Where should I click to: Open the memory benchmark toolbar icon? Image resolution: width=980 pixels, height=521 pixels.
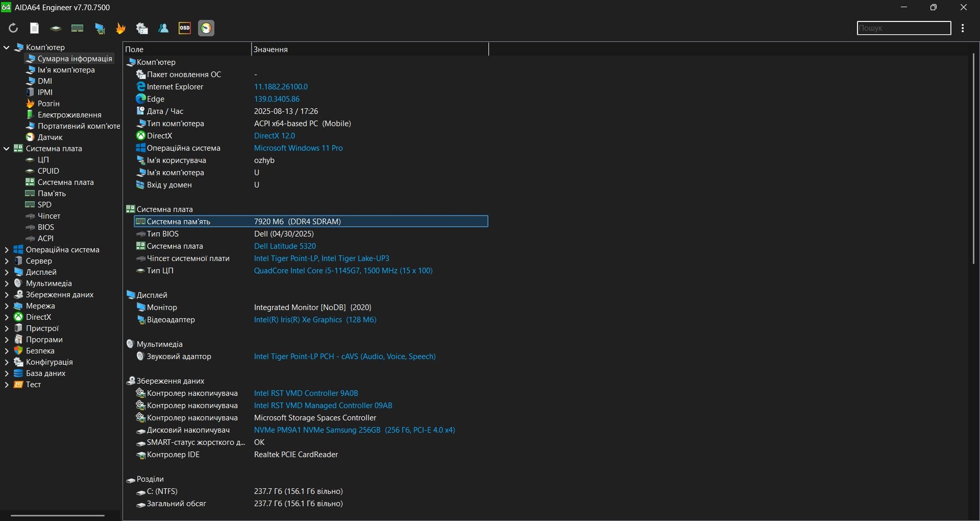point(77,28)
